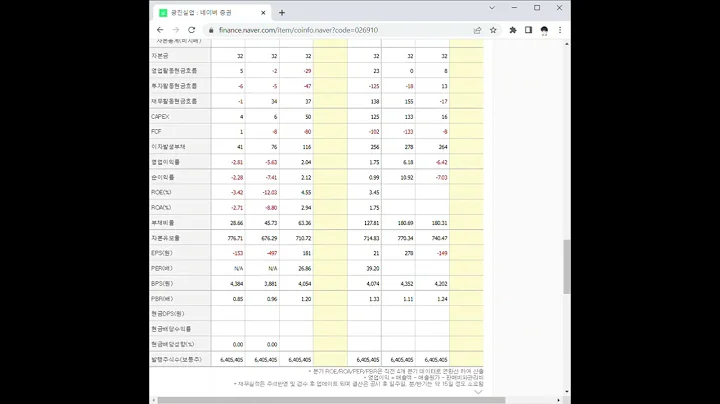Select the CAPEX row label

point(160,117)
